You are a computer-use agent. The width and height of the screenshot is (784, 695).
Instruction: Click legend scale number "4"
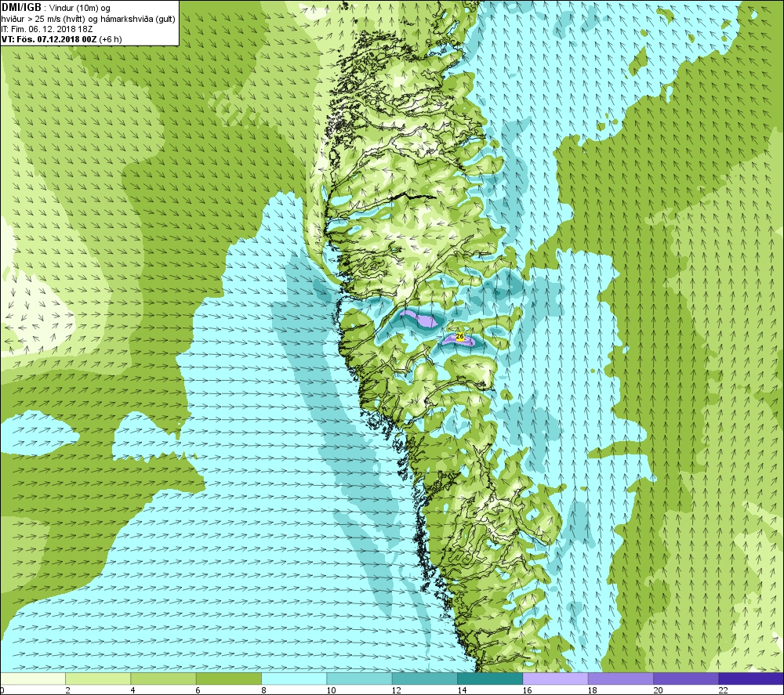[x=133, y=690]
